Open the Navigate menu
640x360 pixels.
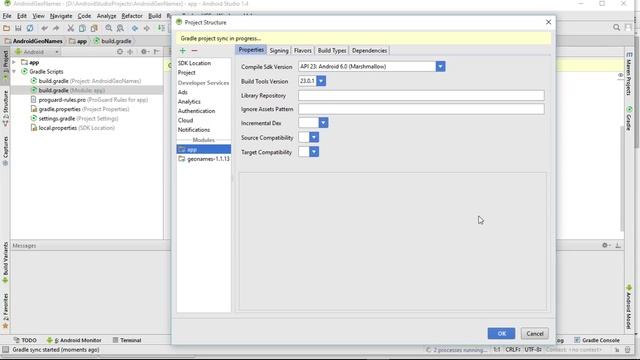[x=61, y=16]
